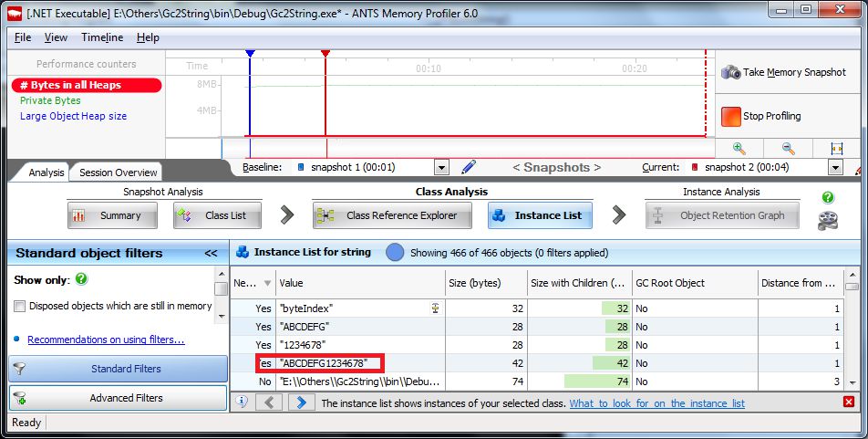The width and height of the screenshot is (868, 439).
Task: Sort by the Value column header
Action: tap(360, 283)
